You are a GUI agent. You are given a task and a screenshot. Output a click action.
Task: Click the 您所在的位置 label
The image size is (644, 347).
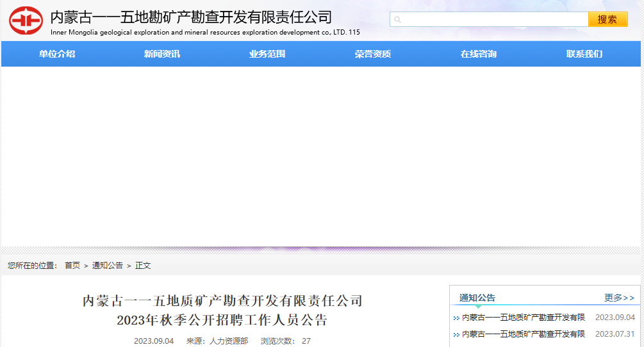(32, 266)
